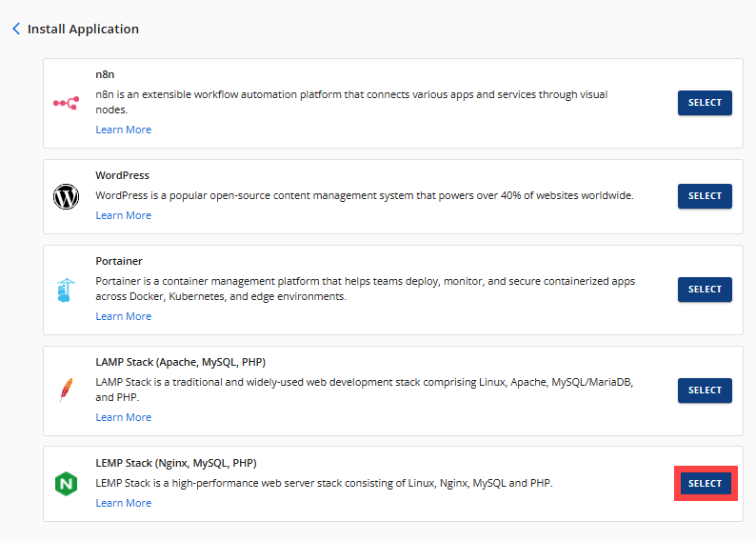Screen dimensions: 756x541
Task: Hit Select next to Portainer
Action: coord(705,290)
